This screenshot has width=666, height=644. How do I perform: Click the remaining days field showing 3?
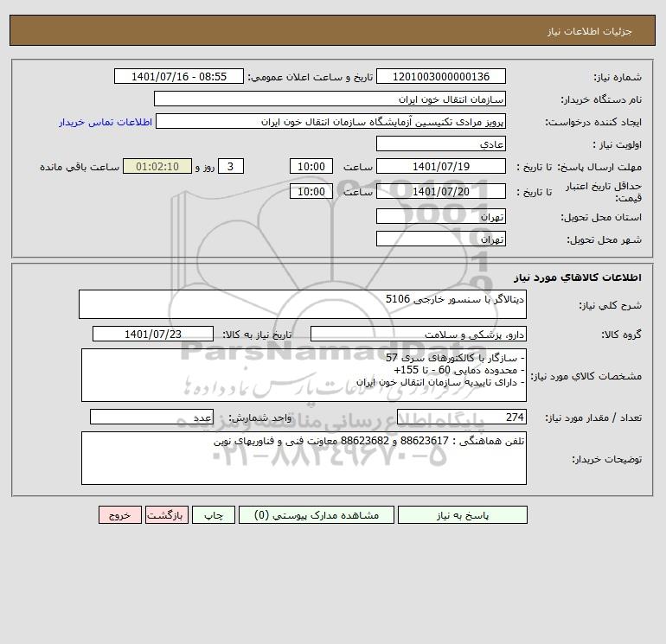pyautogui.click(x=231, y=167)
